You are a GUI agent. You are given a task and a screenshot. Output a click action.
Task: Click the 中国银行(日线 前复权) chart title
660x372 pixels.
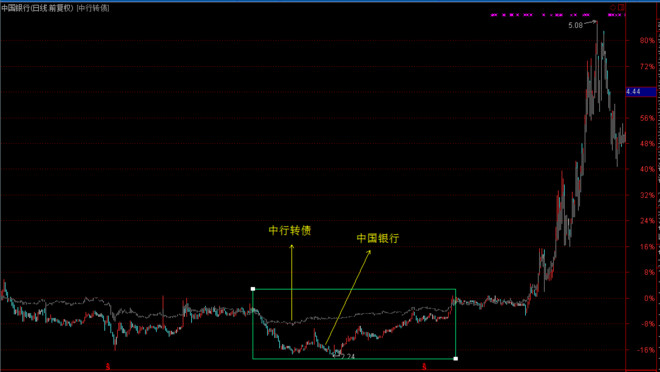(37, 8)
